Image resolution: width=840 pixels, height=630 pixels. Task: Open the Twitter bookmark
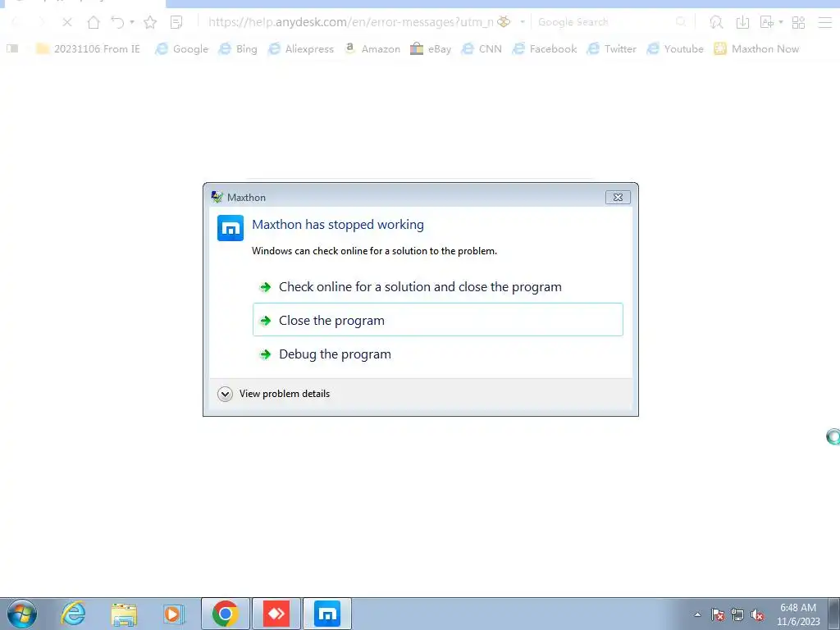click(611, 48)
